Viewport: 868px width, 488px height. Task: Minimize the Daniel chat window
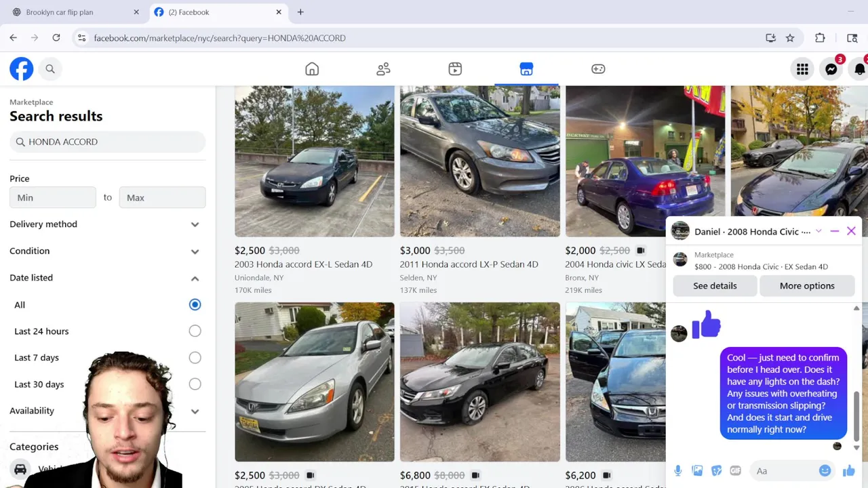pyautogui.click(x=834, y=231)
